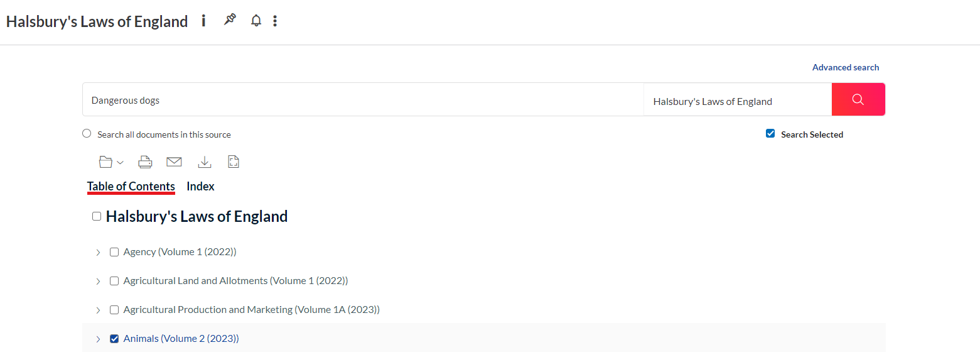Expand Agricultural Land and Allotments section
This screenshot has width=980, height=362.
(x=98, y=282)
